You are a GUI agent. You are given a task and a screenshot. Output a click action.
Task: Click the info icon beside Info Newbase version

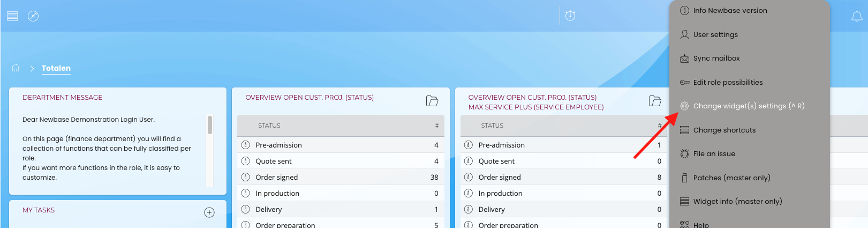684,10
